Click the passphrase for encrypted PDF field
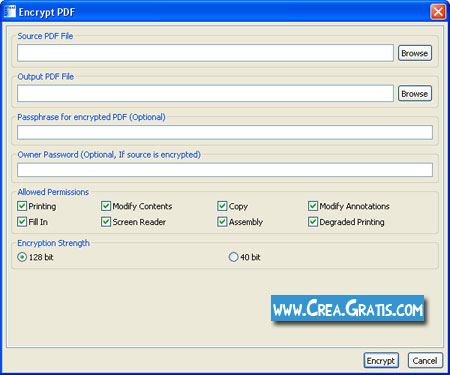Viewport: 450px width, 375px height. click(225, 132)
